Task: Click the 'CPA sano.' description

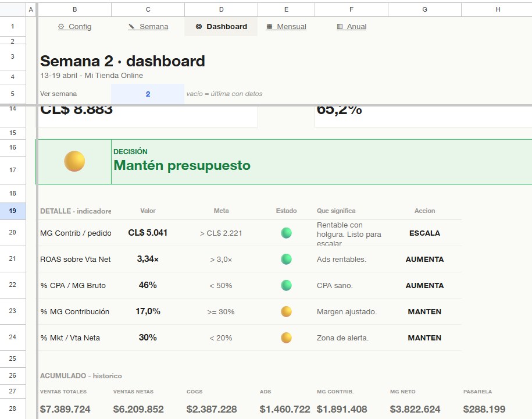Action: point(334,286)
